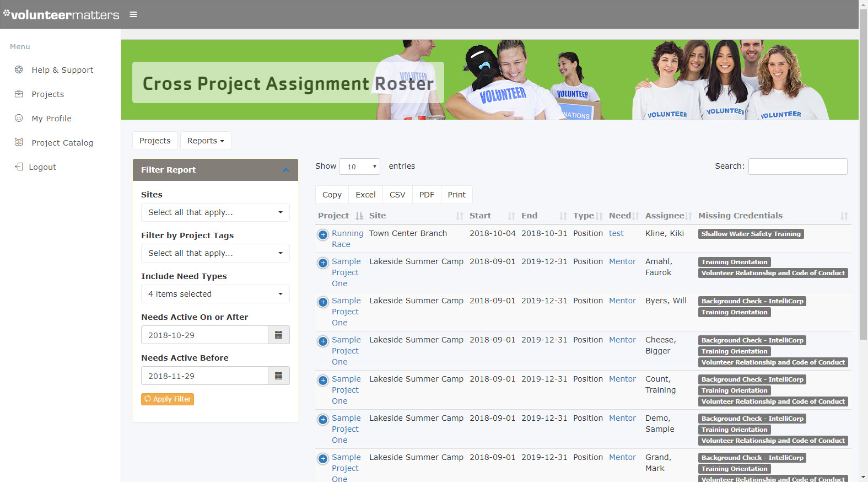Sort table by Assignee column

click(669, 216)
